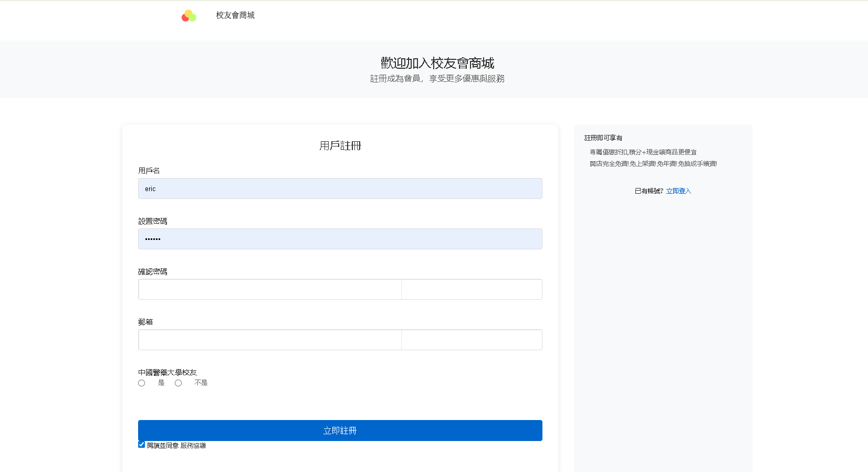Click the 郵箱 field label
The height and width of the screenshot is (472, 868).
click(x=145, y=322)
